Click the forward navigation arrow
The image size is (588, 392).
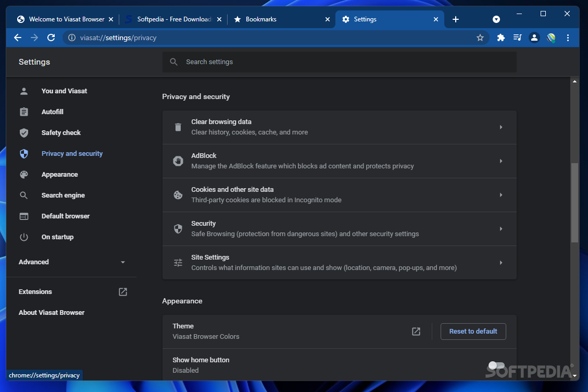(34, 38)
